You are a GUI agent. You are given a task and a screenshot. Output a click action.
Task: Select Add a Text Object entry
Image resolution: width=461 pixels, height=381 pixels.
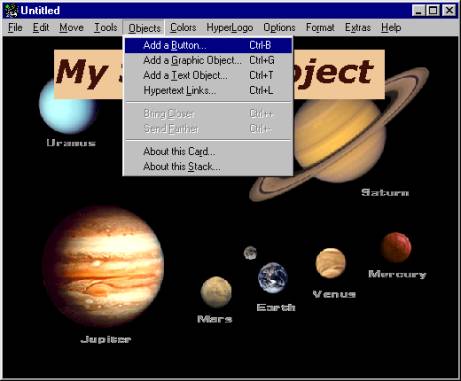(208, 75)
